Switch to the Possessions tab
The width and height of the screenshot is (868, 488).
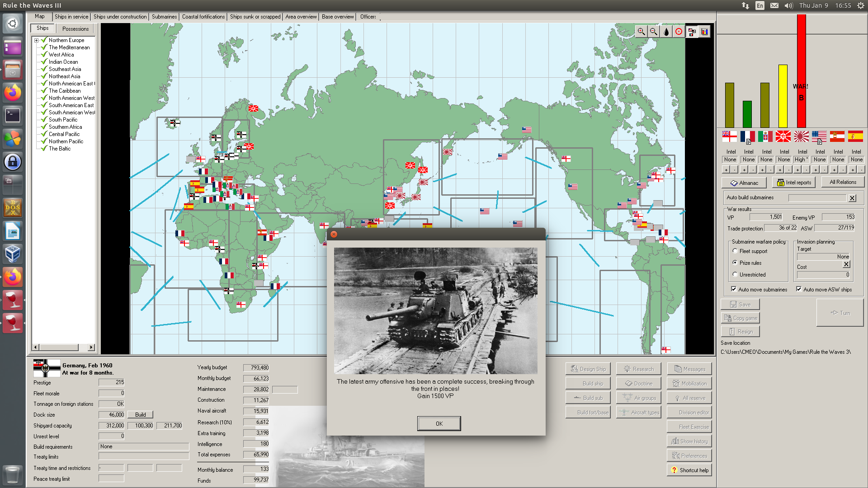click(x=75, y=28)
